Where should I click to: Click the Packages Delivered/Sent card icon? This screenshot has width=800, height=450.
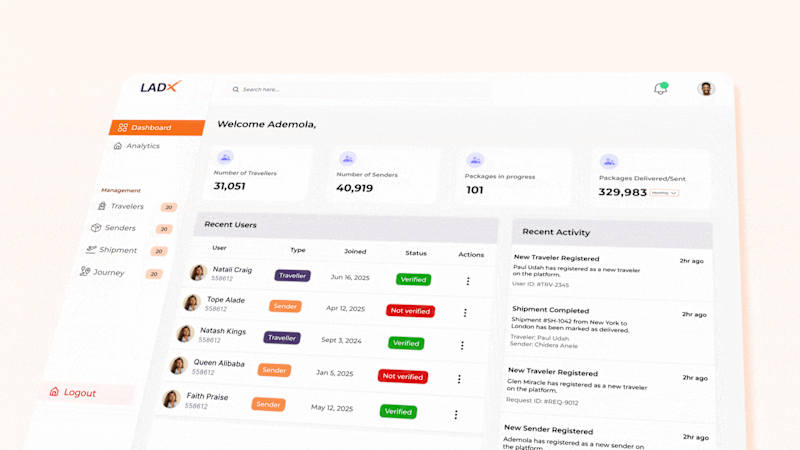[x=609, y=162]
